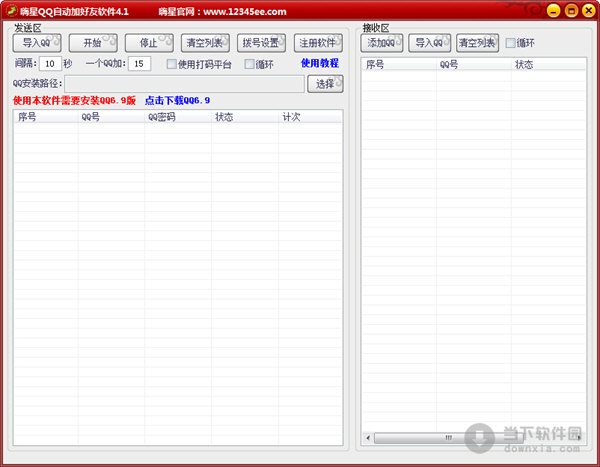Clear the send list with 清空列表

coord(205,43)
